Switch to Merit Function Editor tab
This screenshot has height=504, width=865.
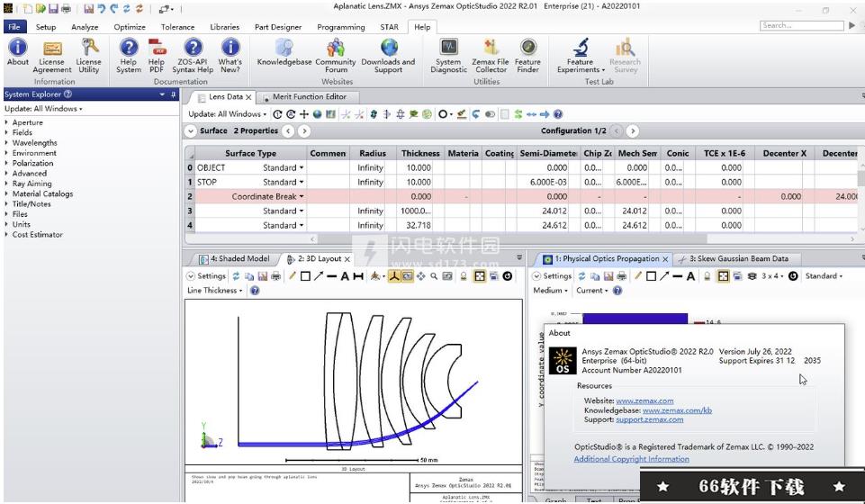309,97
